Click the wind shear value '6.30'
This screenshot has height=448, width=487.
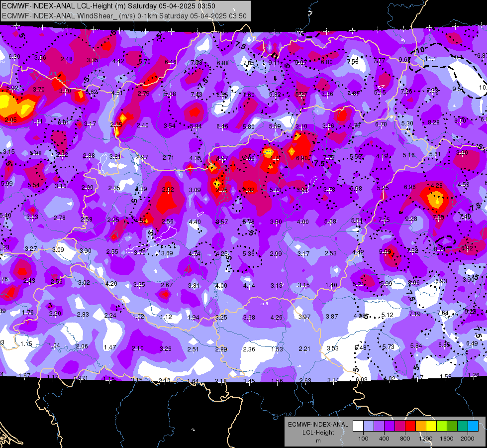[14, 57]
